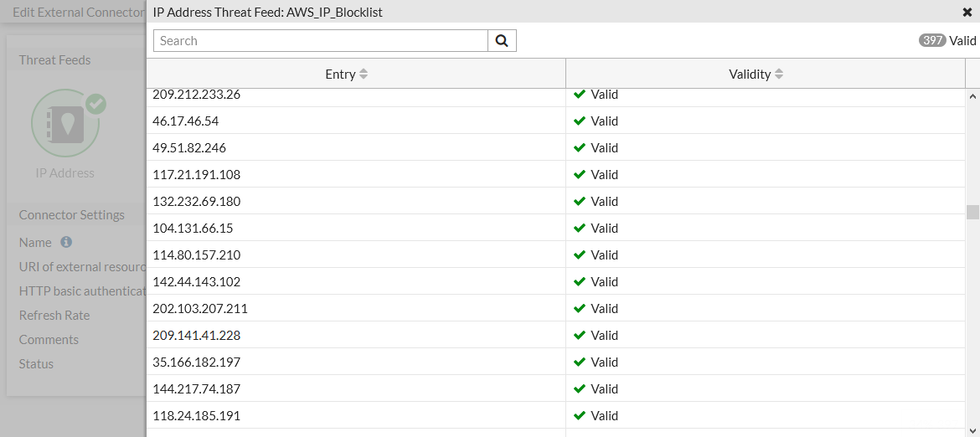Click valid checkmark for 118.24.185.191
Image resolution: width=980 pixels, height=437 pixels.
(580, 416)
